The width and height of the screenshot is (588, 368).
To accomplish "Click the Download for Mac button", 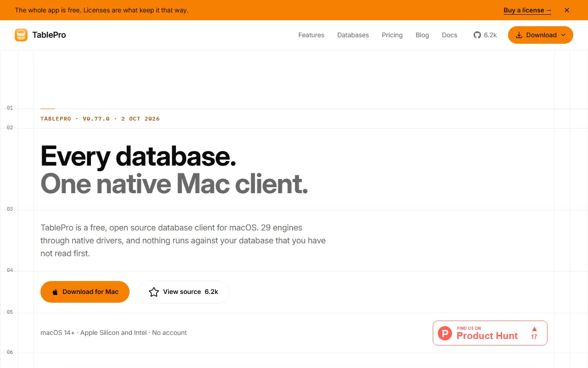I will [x=85, y=292].
